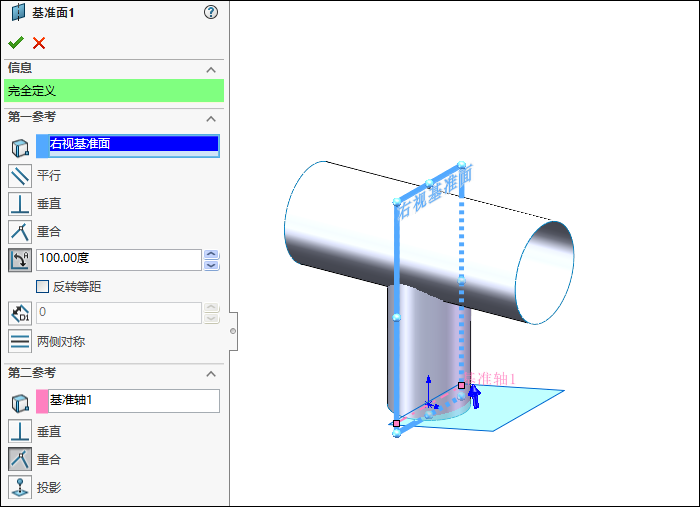This screenshot has height=507, width=700.
Task: Open help via the question mark icon
Action: tap(211, 12)
